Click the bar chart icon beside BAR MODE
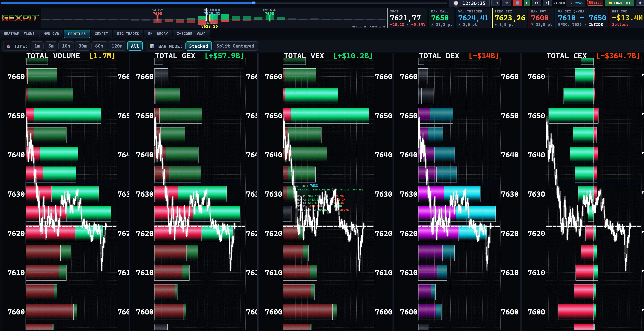 pyautogui.click(x=152, y=46)
